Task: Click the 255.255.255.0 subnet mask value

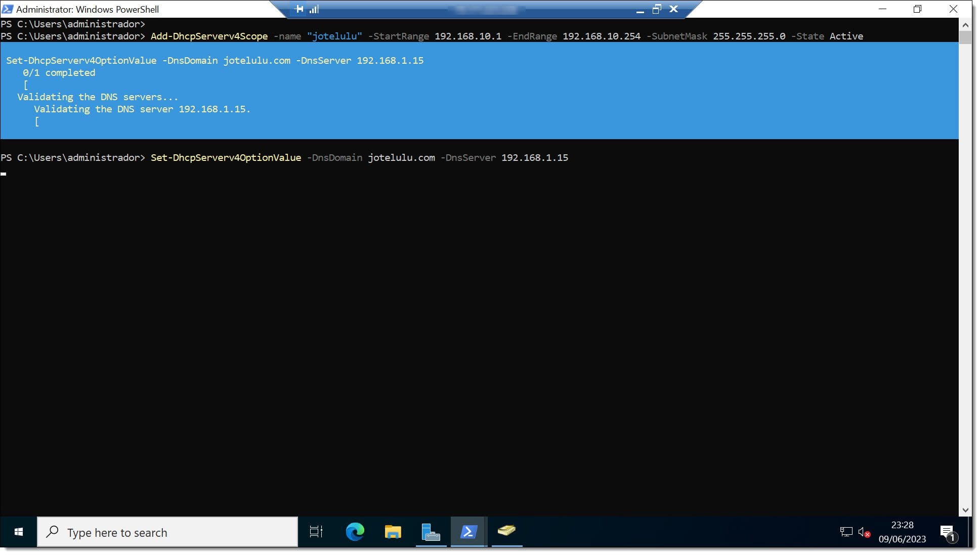Action: 749,36
